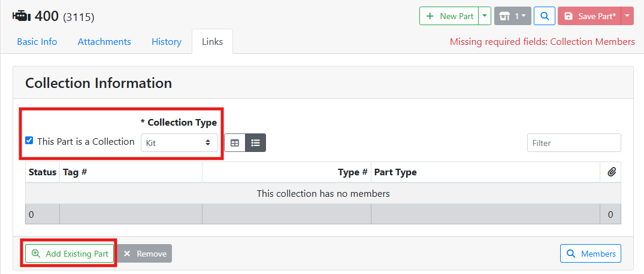The image size is (644, 274).
Task: Open the Collection Type Kit dropdown
Action: 179,143
